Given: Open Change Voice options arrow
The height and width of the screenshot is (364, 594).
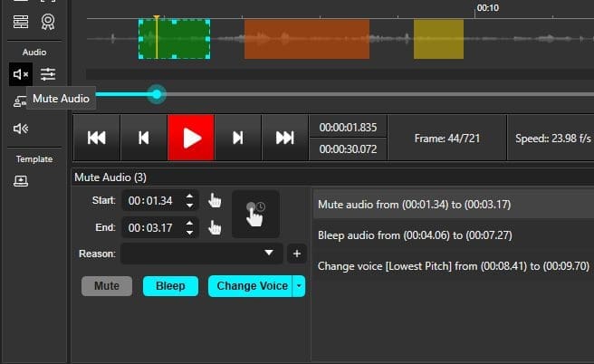Looking at the screenshot, I should coord(299,286).
